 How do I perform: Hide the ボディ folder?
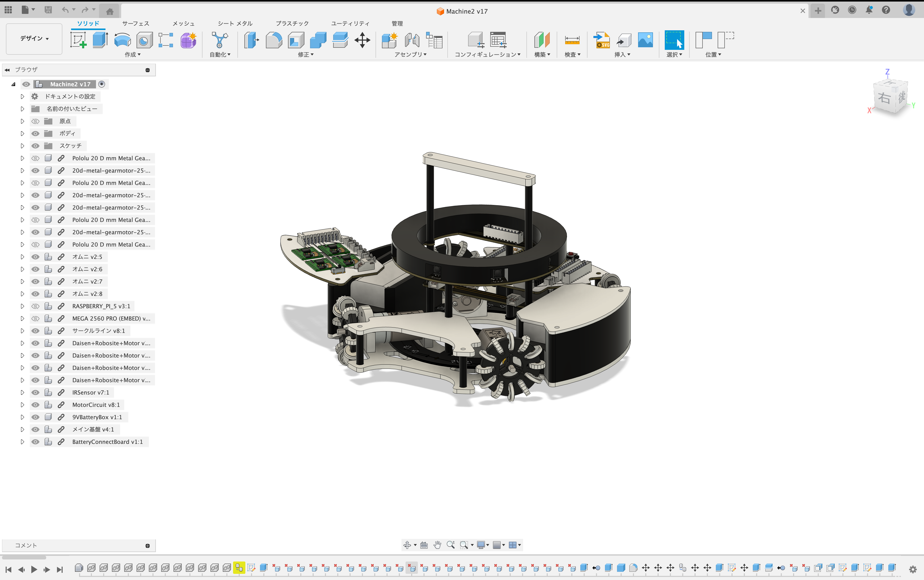pos(35,134)
